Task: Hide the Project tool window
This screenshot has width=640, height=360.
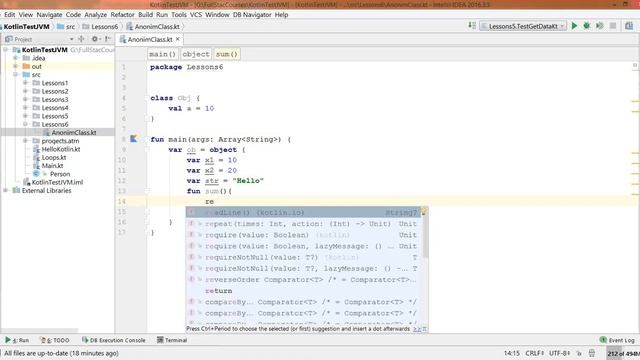Action: pyautogui.click(x=108, y=39)
